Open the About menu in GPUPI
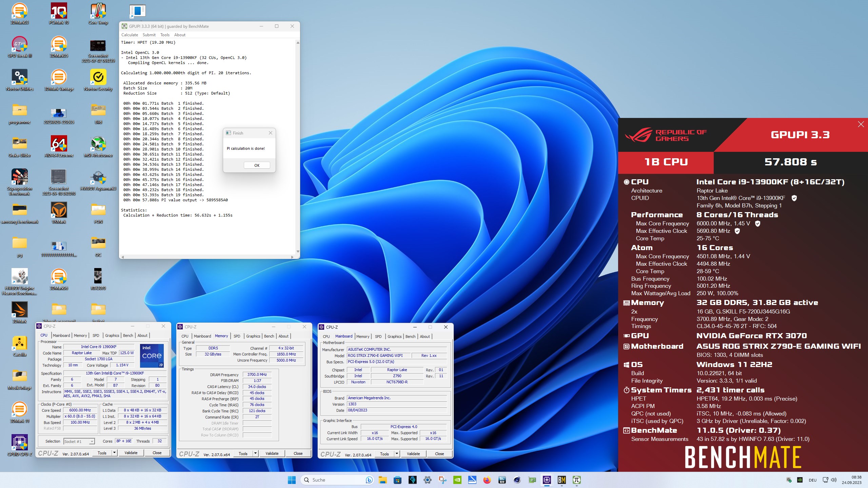 [180, 35]
